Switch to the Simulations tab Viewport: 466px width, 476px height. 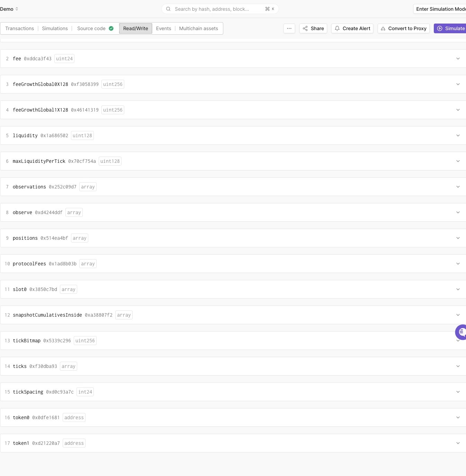click(55, 28)
